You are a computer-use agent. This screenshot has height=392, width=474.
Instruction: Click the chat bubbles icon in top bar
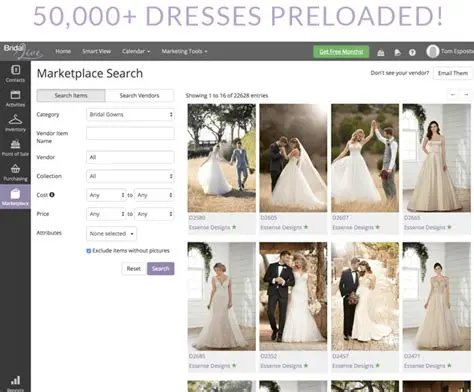point(397,52)
